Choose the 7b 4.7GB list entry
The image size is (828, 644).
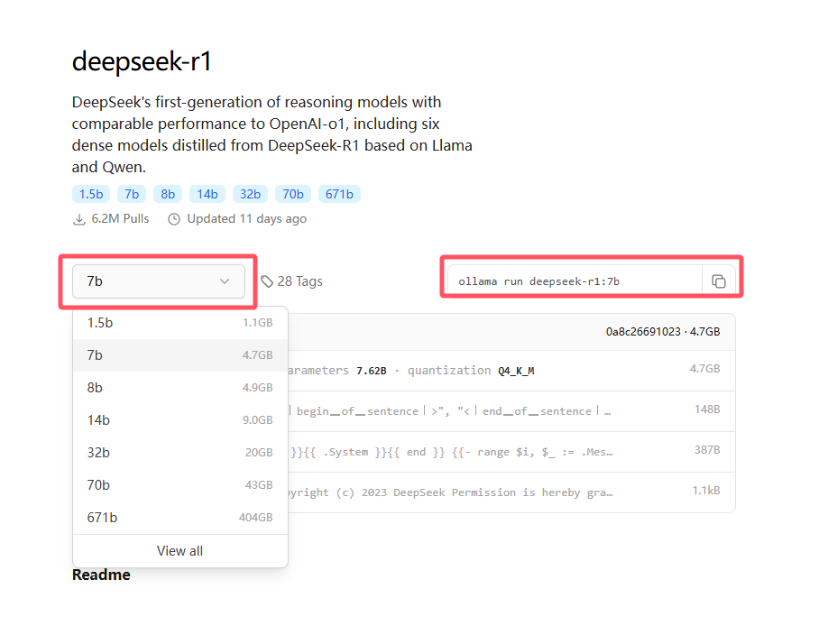pyautogui.click(x=180, y=355)
